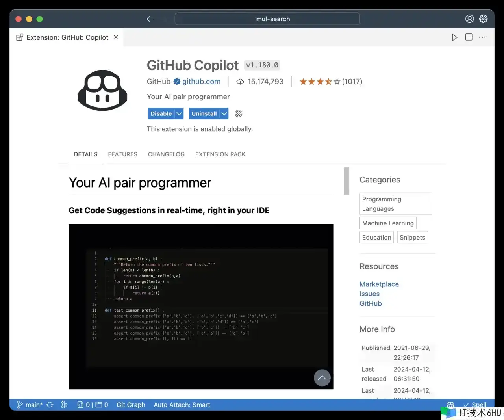Open Uninstall dropdown arrow
This screenshot has width=504, height=420.
[x=224, y=113]
